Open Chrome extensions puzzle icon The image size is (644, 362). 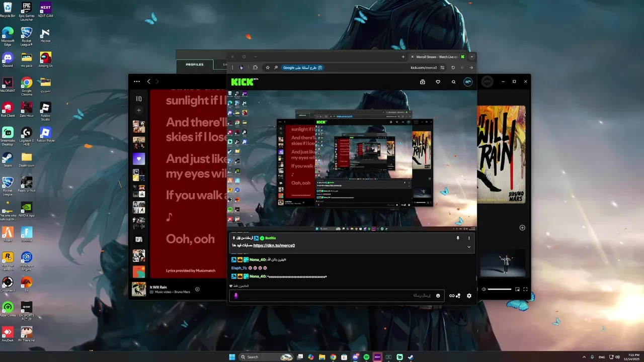255,67
